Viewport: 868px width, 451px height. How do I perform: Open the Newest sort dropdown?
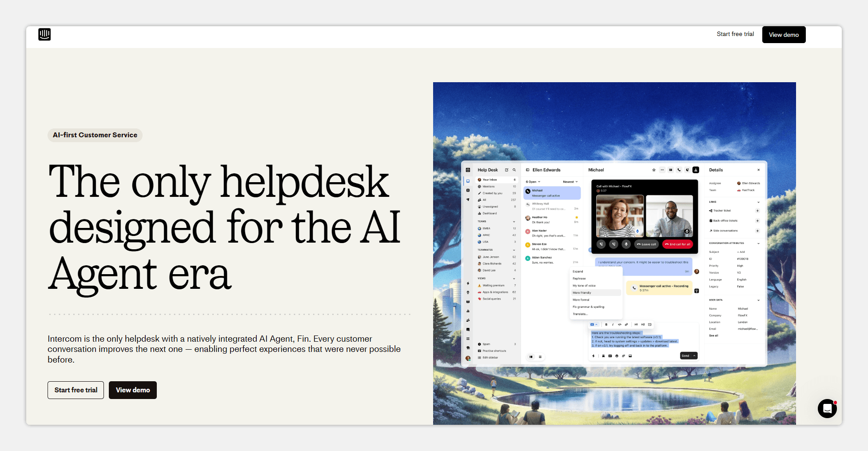[570, 182]
